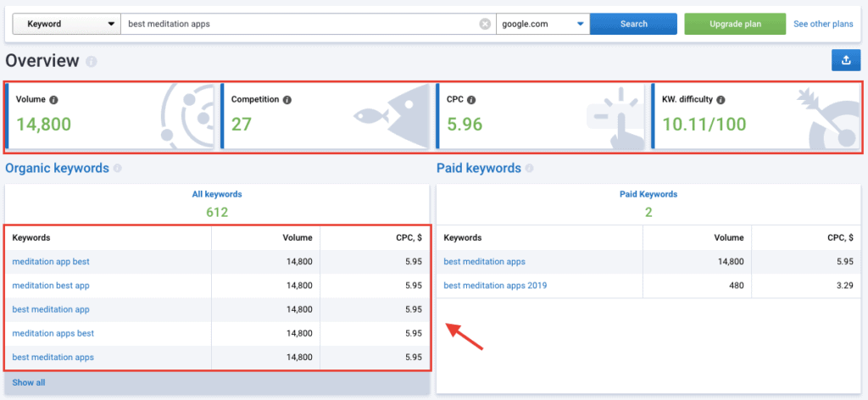The height and width of the screenshot is (400, 868).
Task: Click info icon beside KW. difficulty label
Action: click(721, 100)
